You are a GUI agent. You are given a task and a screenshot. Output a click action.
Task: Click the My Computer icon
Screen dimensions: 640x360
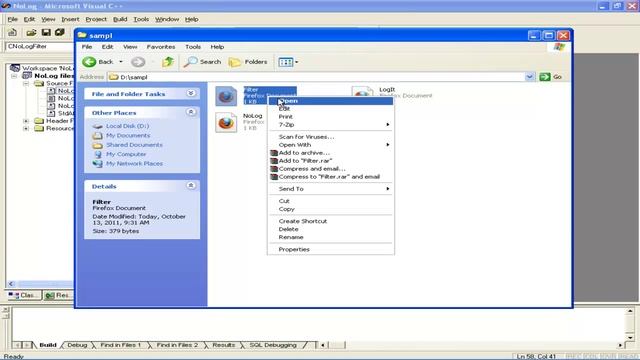pyautogui.click(x=98, y=154)
